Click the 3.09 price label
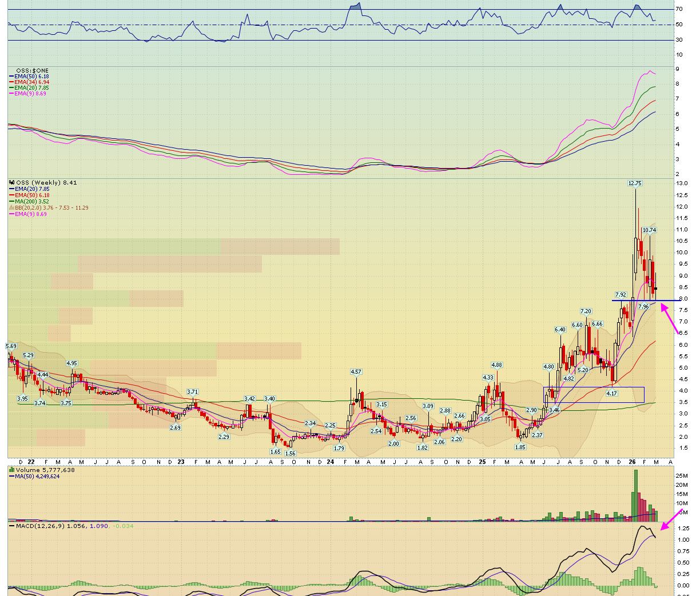The width and height of the screenshot is (700, 596). (x=428, y=406)
